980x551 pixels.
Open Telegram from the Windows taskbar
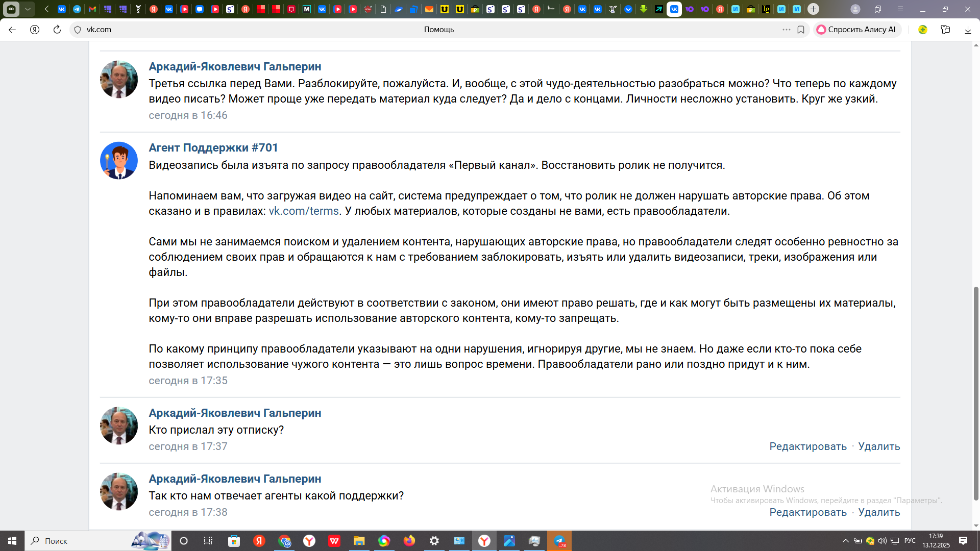click(559, 541)
